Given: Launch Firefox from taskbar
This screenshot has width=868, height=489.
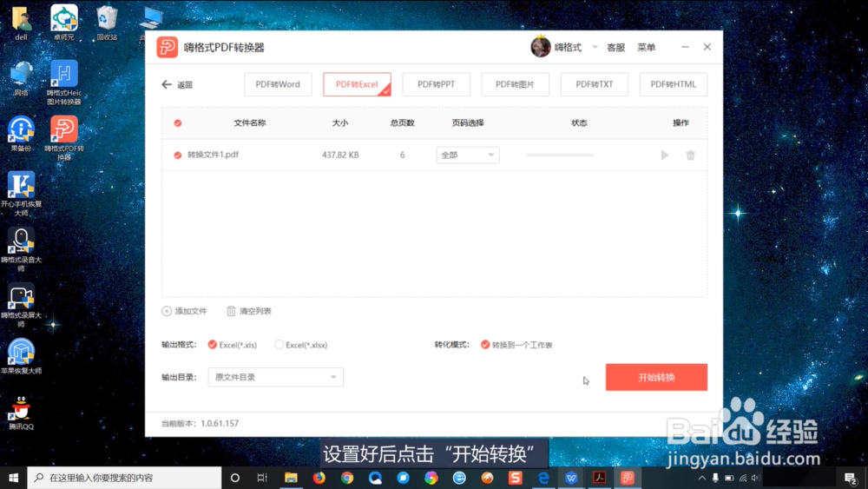Looking at the screenshot, I should (x=319, y=478).
